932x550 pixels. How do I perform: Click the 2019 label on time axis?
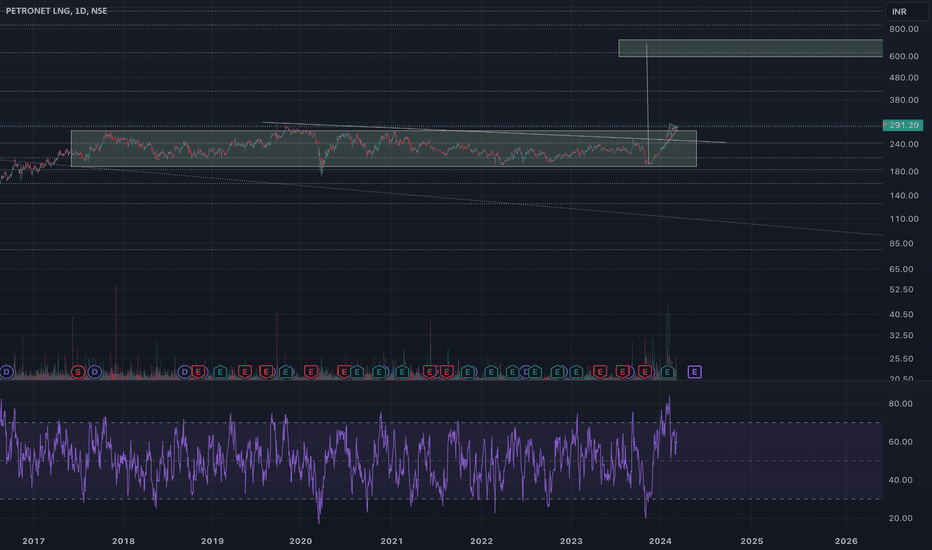click(x=212, y=540)
